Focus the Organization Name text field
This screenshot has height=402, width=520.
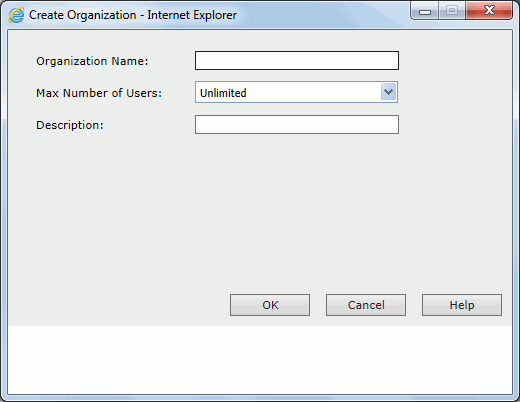[297, 61]
